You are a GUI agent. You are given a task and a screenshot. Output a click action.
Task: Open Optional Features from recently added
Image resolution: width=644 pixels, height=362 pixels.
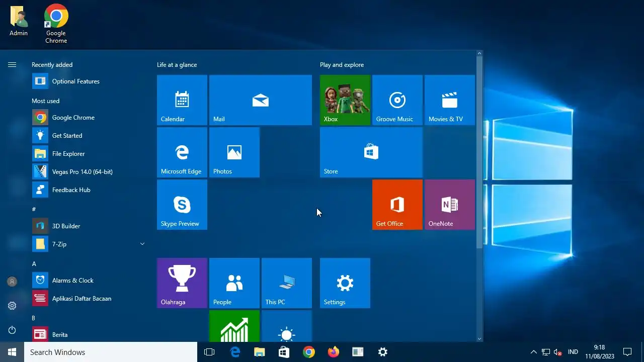[89, 81]
